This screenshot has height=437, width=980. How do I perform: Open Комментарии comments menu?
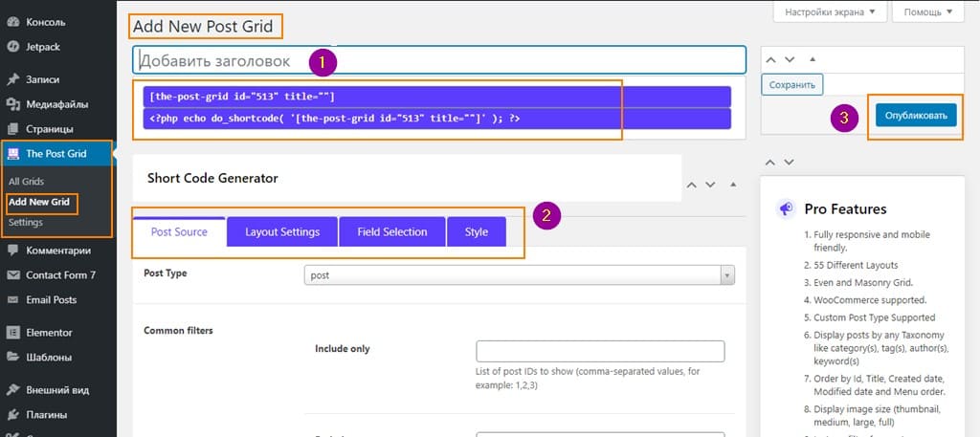coord(57,251)
